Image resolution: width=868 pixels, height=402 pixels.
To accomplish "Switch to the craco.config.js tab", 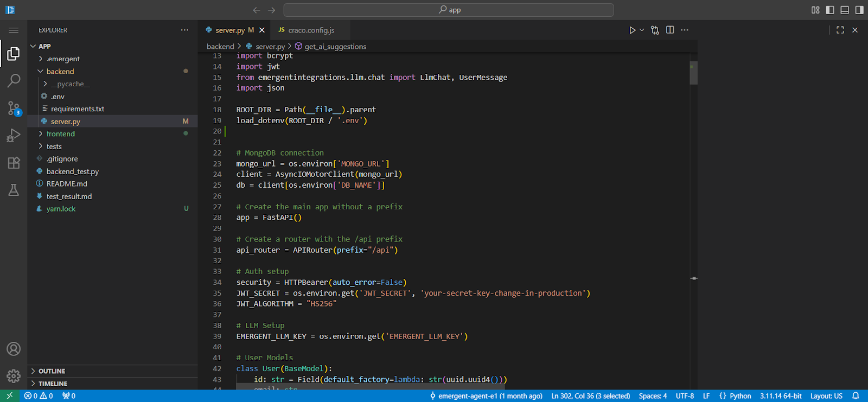I will click(311, 30).
